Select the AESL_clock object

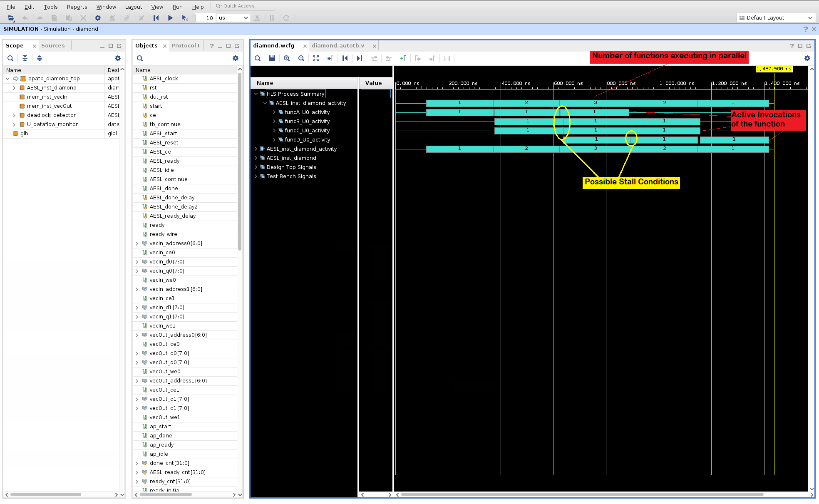click(x=164, y=79)
